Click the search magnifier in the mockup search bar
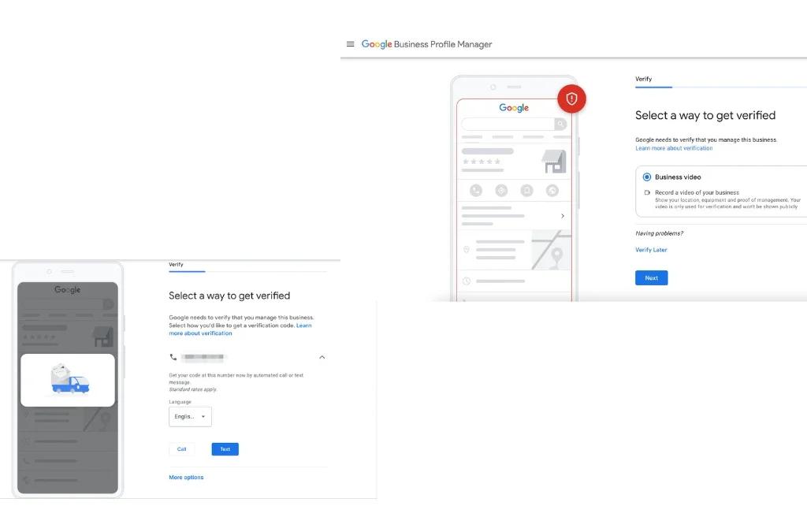 [x=561, y=124]
